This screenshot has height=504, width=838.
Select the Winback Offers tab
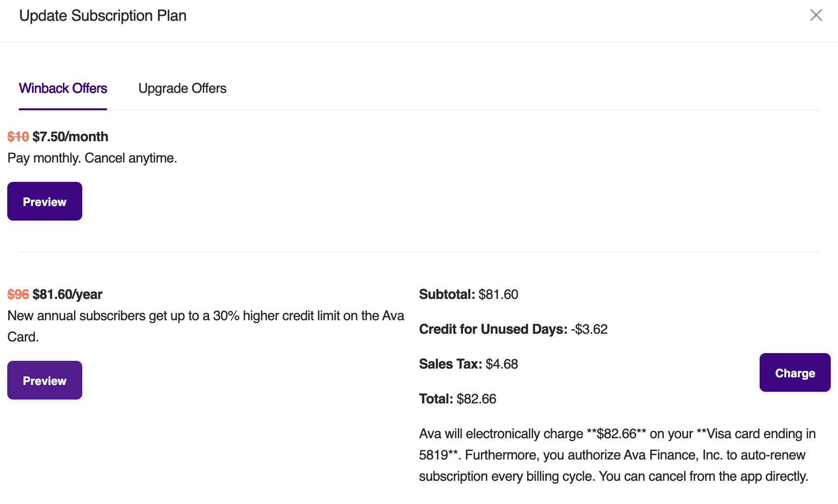pos(63,89)
